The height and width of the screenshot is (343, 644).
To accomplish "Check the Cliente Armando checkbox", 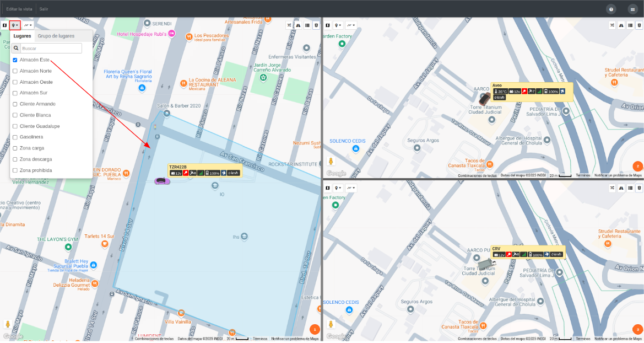I will [x=15, y=104].
